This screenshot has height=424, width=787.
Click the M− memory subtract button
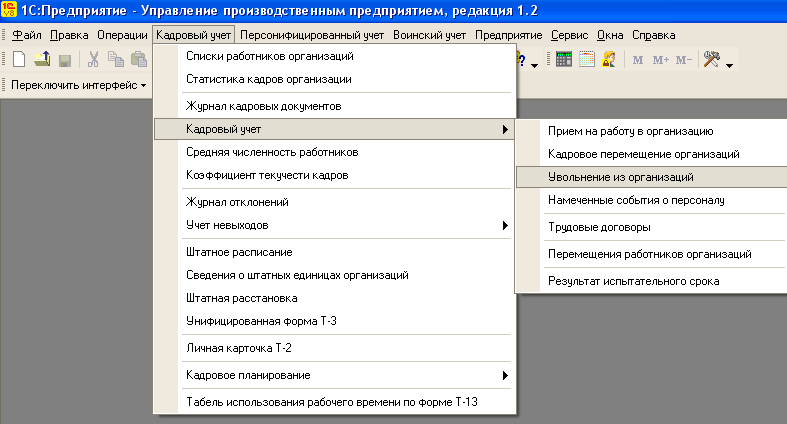tap(684, 60)
